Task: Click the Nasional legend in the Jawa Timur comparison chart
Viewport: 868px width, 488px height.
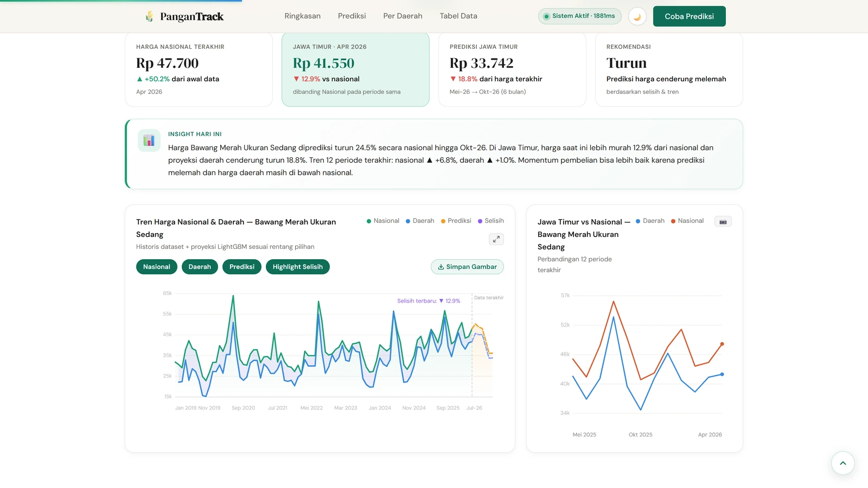Action: pyautogui.click(x=687, y=221)
